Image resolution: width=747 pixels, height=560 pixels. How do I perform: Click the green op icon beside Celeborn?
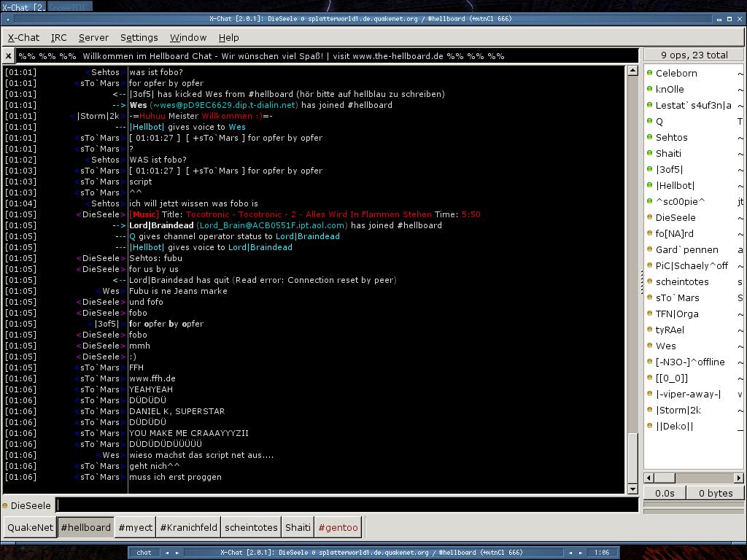tap(649, 73)
